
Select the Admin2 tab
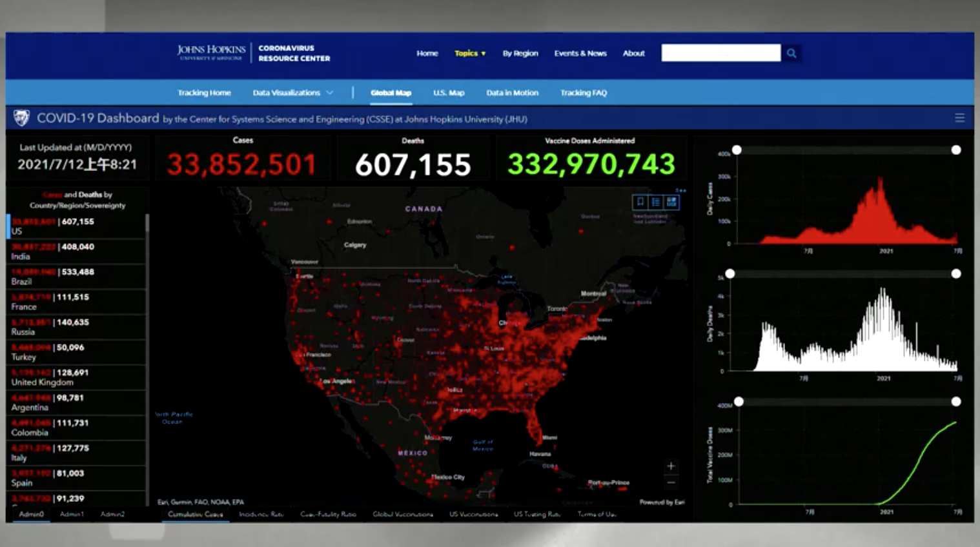[112, 514]
